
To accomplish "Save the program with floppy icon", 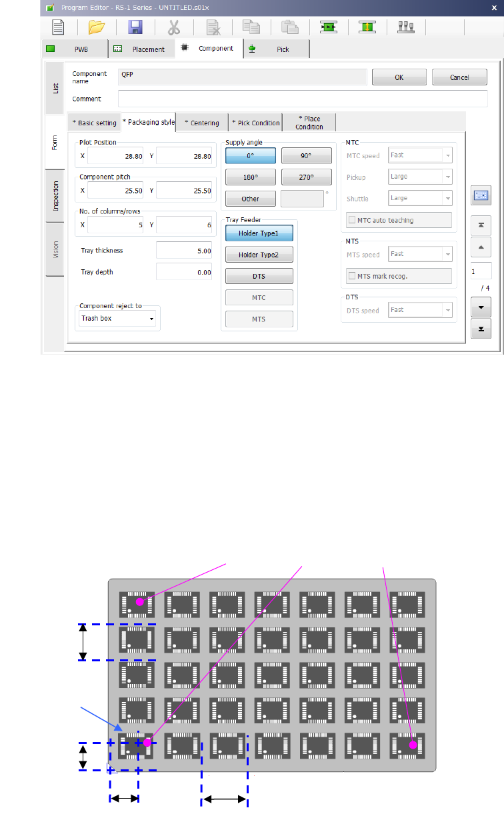I will (135, 27).
